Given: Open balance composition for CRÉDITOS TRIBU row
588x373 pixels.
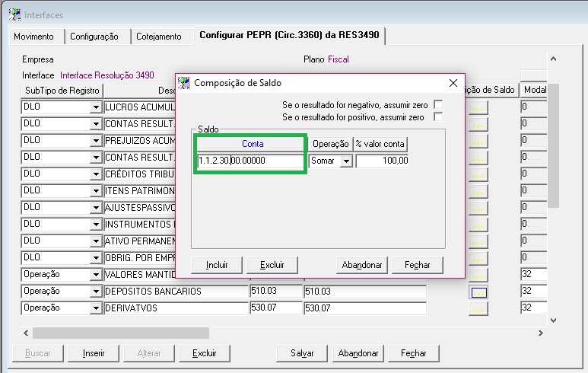Looking at the screenshot, I should coord(478,176).
